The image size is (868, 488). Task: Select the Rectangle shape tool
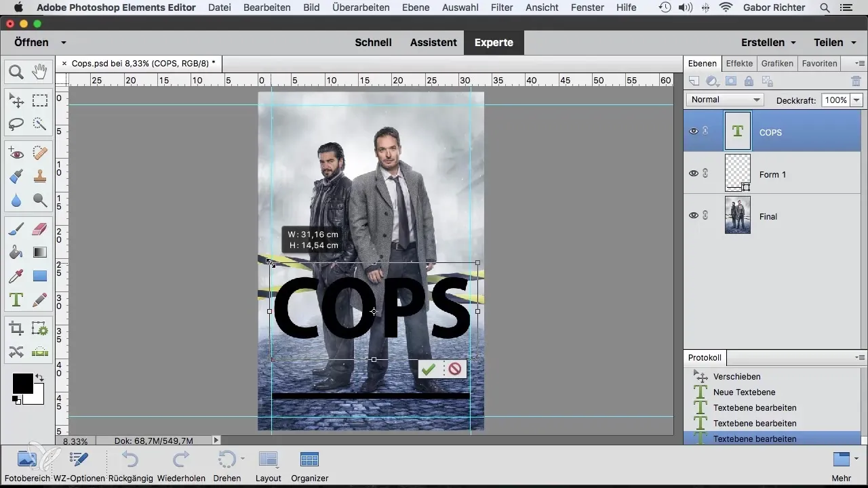[x=40, y=276]
